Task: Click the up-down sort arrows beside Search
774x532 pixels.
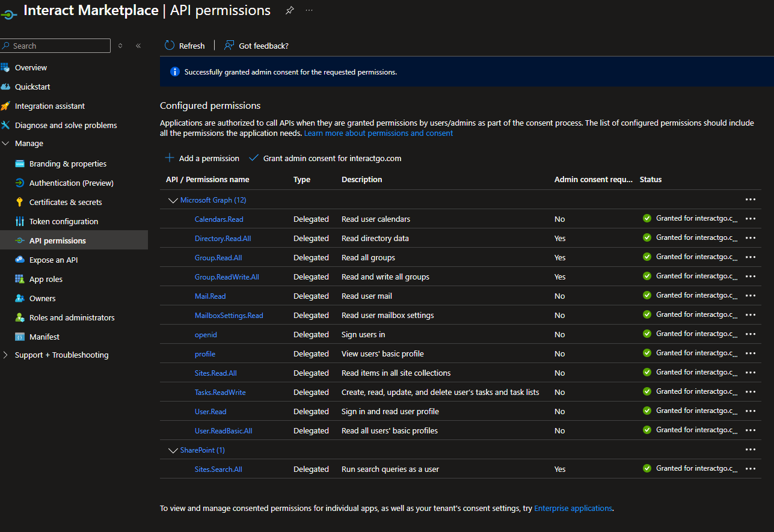Action: pyautogui.click(x=120, y=46)
